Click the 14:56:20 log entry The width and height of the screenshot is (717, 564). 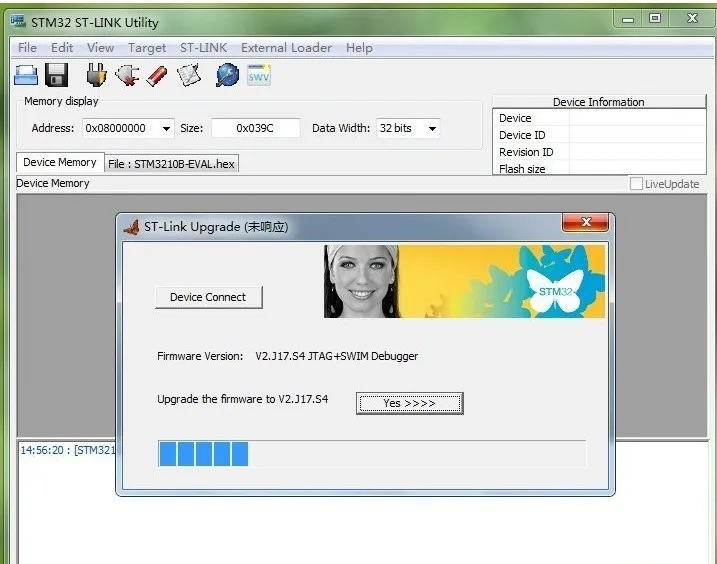click(67, 450)
